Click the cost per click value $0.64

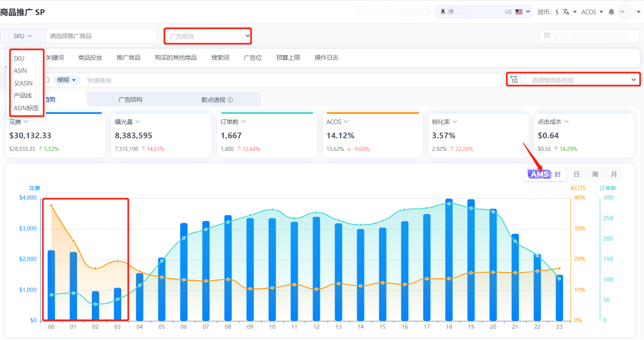point(548,135)
